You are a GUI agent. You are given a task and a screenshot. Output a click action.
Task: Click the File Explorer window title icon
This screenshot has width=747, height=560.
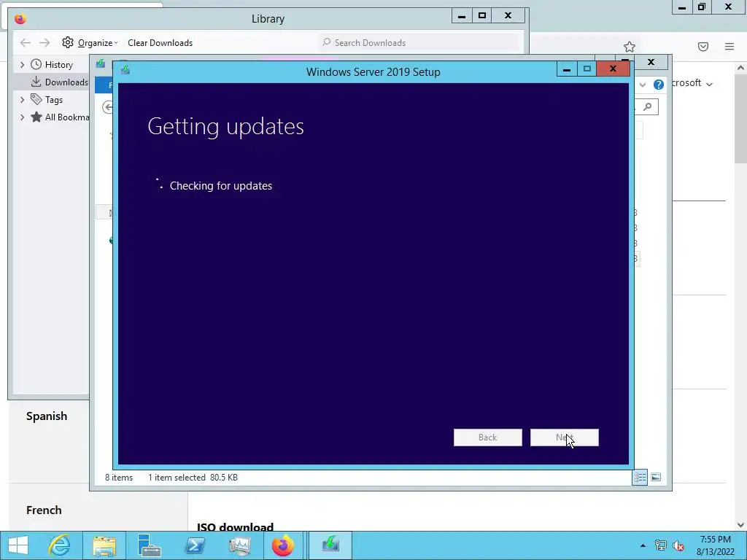[x=100, y=63]
